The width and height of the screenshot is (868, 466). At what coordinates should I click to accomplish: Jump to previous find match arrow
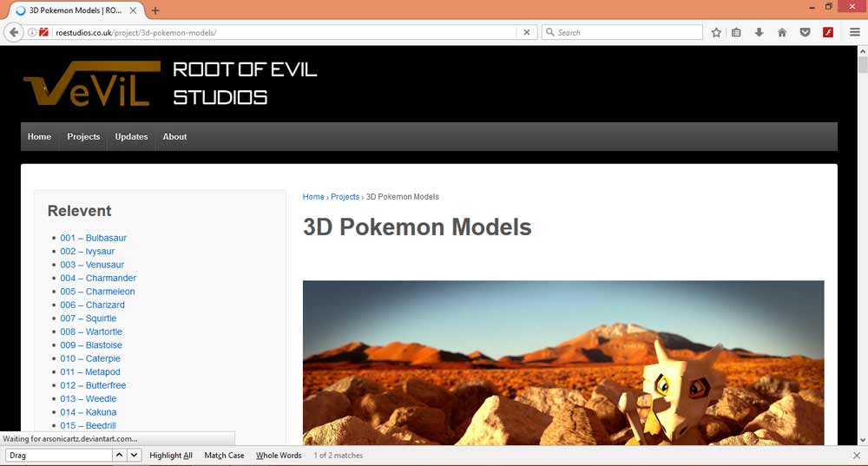point(120,456)
